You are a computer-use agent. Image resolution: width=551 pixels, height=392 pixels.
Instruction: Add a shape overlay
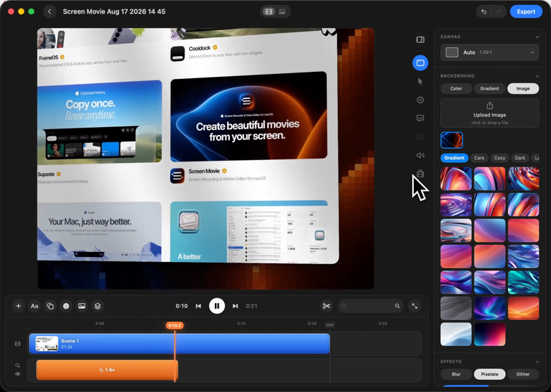pyautogui.click(x=50, y=306)
